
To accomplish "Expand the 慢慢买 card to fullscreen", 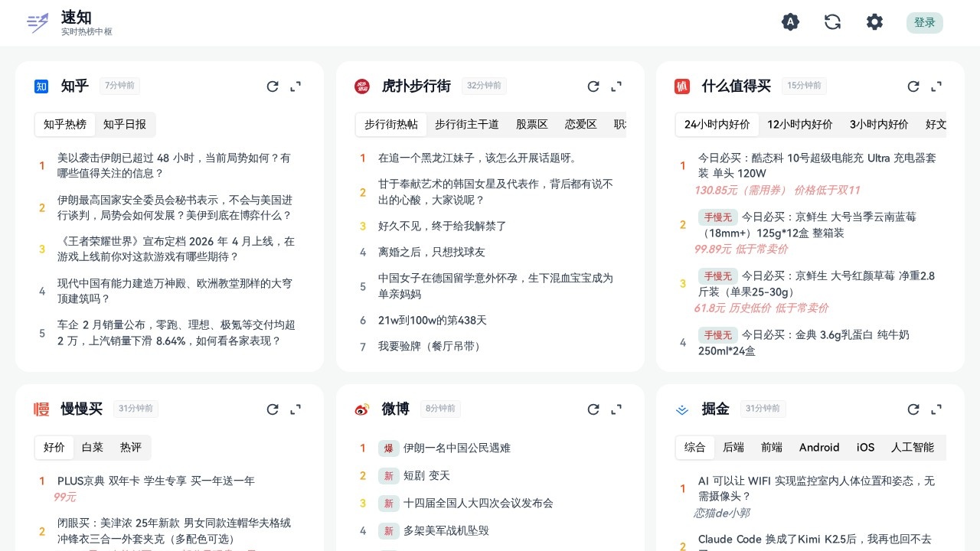I will (x=296, y=409).
